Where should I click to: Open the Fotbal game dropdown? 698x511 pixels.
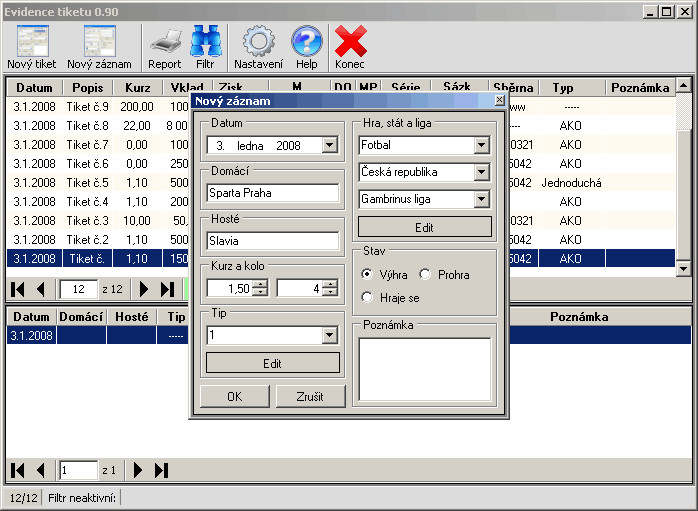tap(482, 145)
